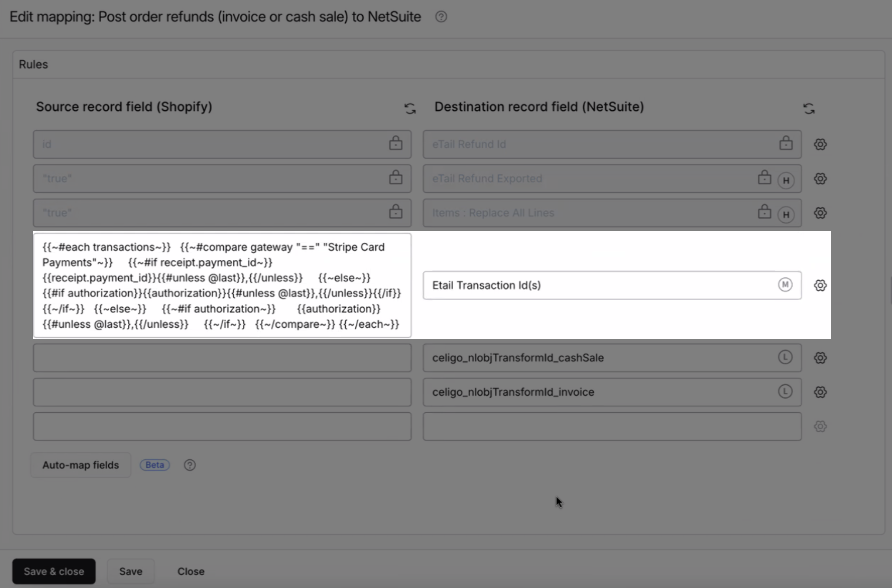Screen dimensions: 892x588
Task: Click the Save button
Action: pyautogui.click(x=131, y=571)
